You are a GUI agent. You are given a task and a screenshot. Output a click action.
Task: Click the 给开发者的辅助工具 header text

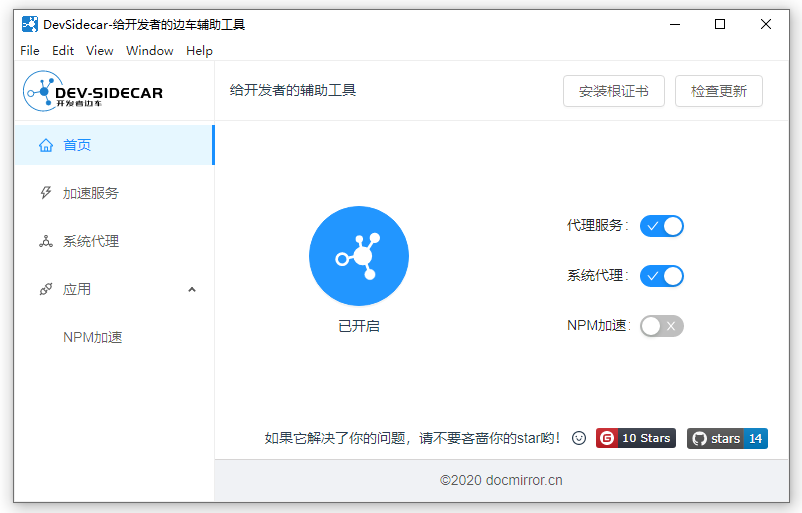coord(293,91)
